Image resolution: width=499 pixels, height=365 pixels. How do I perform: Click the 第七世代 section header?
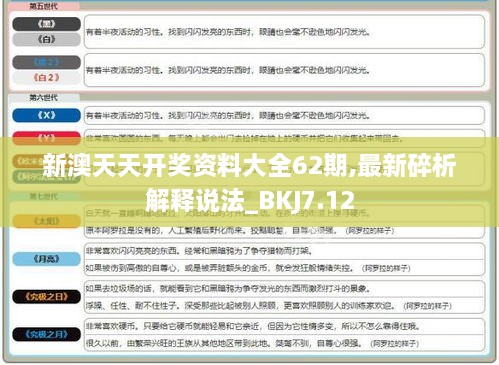[44, 196]
